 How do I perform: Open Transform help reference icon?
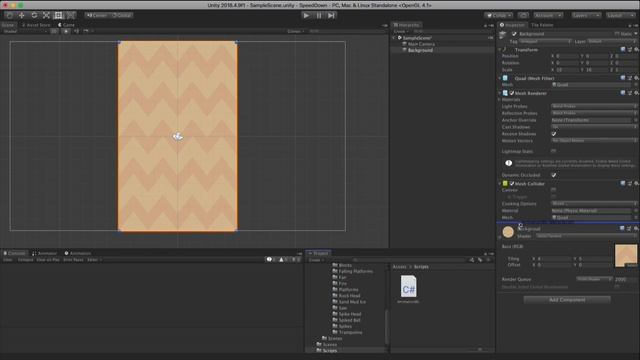coord(623,49)
